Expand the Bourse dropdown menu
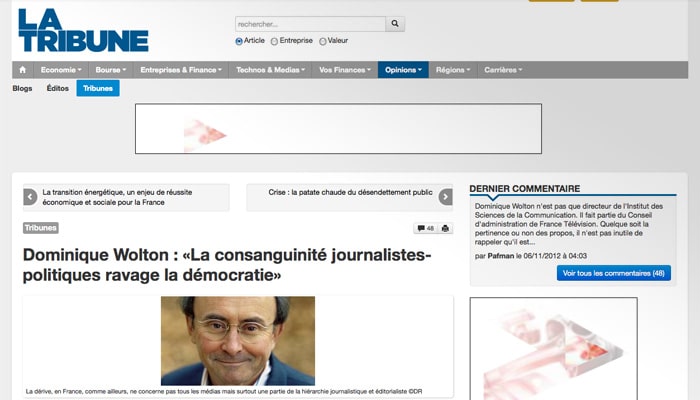700x400 pixels. [111, 70]
